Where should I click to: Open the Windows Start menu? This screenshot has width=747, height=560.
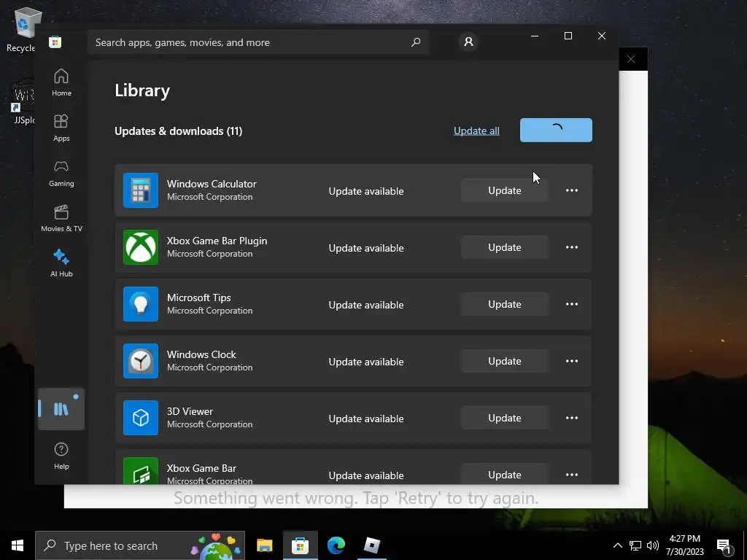(x=18, y=545)
